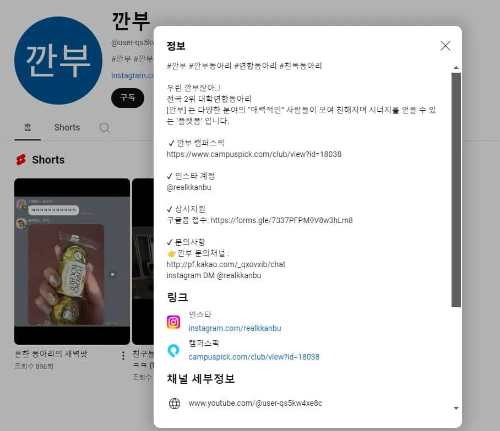Click the first Short's title text
This screenshot has width=500, height=431.
pos(51,354)
